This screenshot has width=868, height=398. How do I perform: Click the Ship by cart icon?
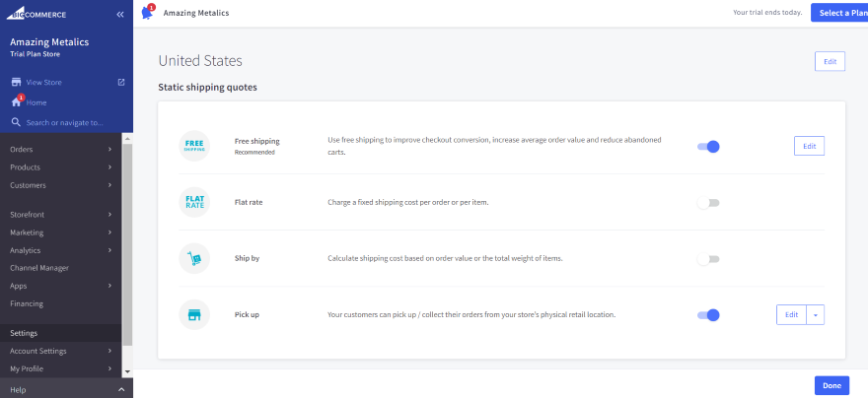pyautogui.click(x=194, y=258)
